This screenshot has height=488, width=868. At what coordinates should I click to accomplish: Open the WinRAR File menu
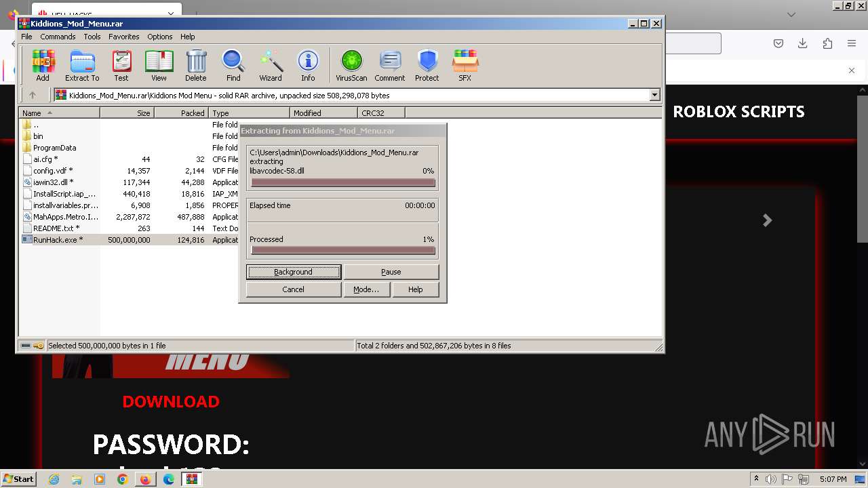(x=26, y=37)
